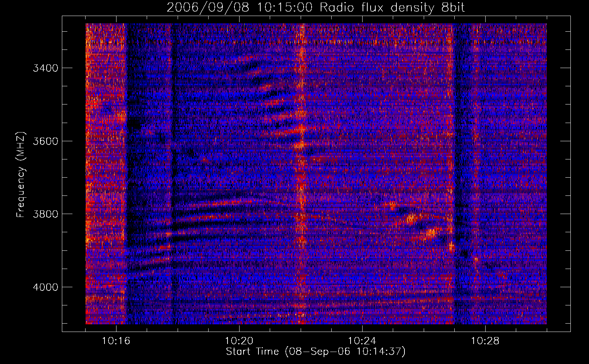This screenshot has width=589, height=364.
Task: Click the 10:16 time tick label
Action: tap(116, 341)
